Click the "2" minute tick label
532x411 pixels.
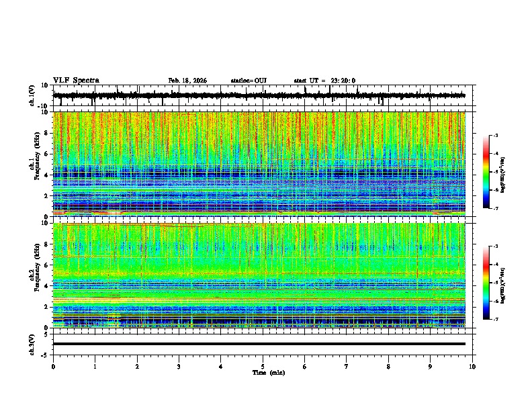click(x=137, y=367)
